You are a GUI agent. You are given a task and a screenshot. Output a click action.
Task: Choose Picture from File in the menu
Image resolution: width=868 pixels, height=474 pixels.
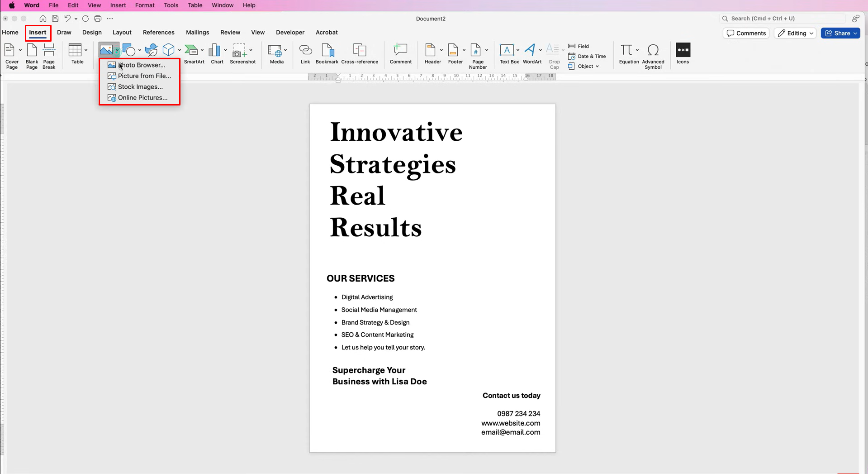tap(144, 76)
